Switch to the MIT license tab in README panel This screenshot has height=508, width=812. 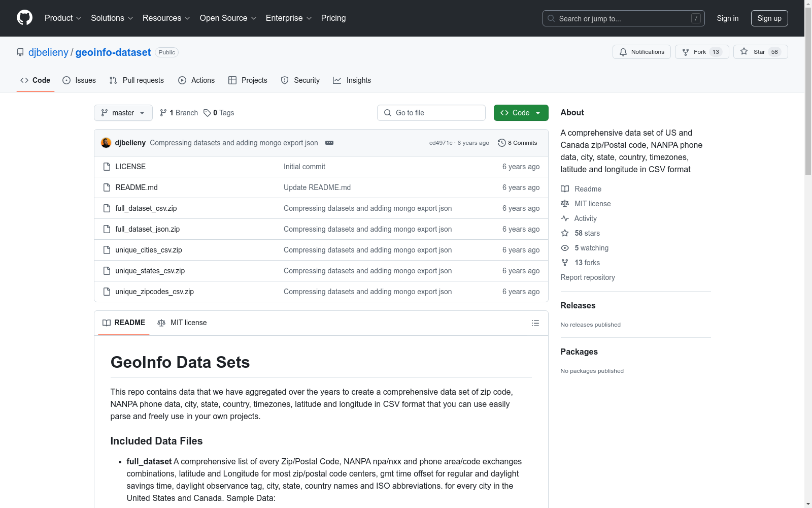pos(182,323)
